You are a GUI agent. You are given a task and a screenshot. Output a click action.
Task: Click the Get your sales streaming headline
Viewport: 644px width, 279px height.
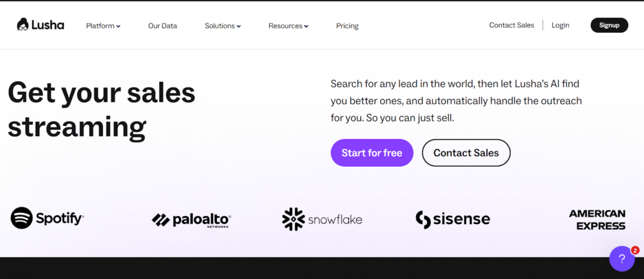click(101, 110)
